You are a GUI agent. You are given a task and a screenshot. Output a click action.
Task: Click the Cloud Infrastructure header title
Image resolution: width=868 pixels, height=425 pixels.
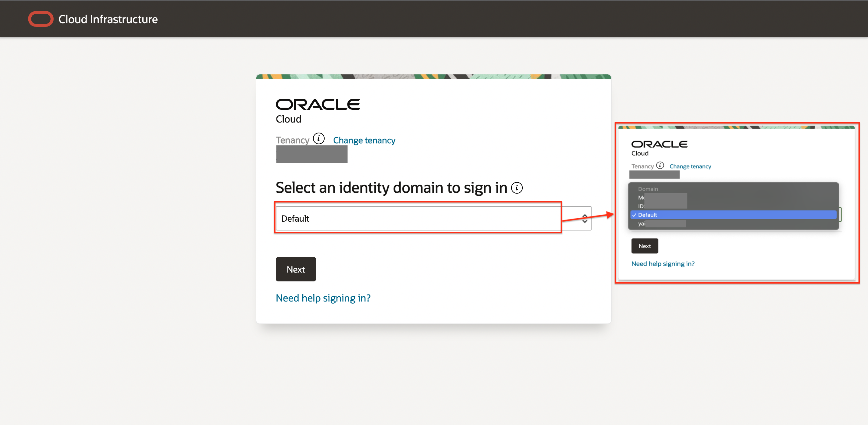tap(108, 19)
